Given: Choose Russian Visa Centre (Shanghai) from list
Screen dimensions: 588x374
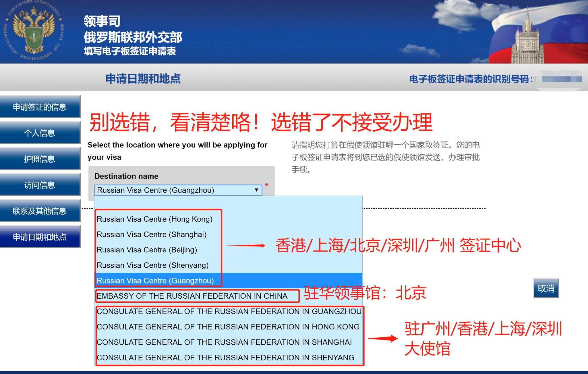Looking at the screenshot, I should [152, 235].
